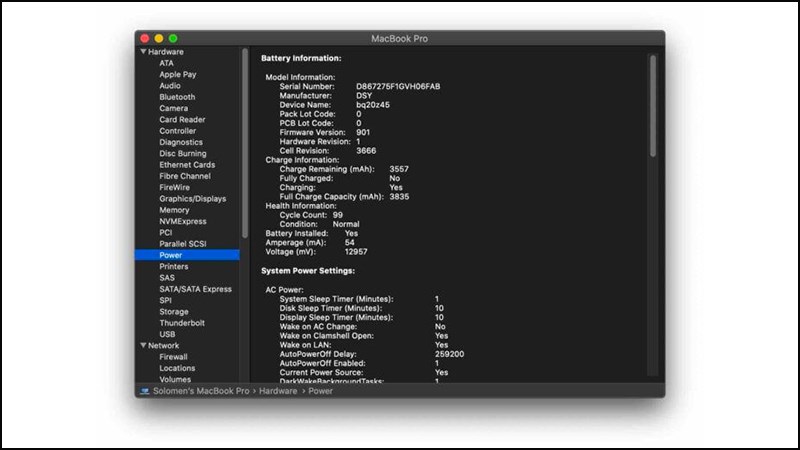Select Power in the sidebar list
Image resolution: width=800 pixels, height=450 pixels.
coord(170,255)
